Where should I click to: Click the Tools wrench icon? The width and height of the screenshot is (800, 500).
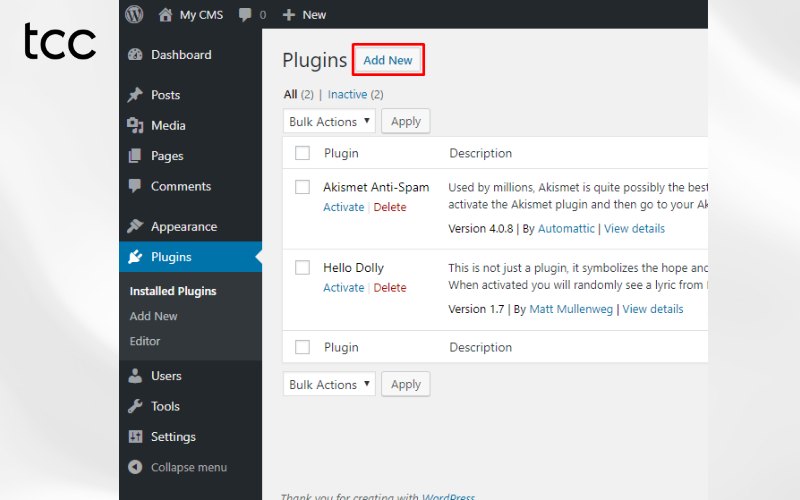pos(135,406)
